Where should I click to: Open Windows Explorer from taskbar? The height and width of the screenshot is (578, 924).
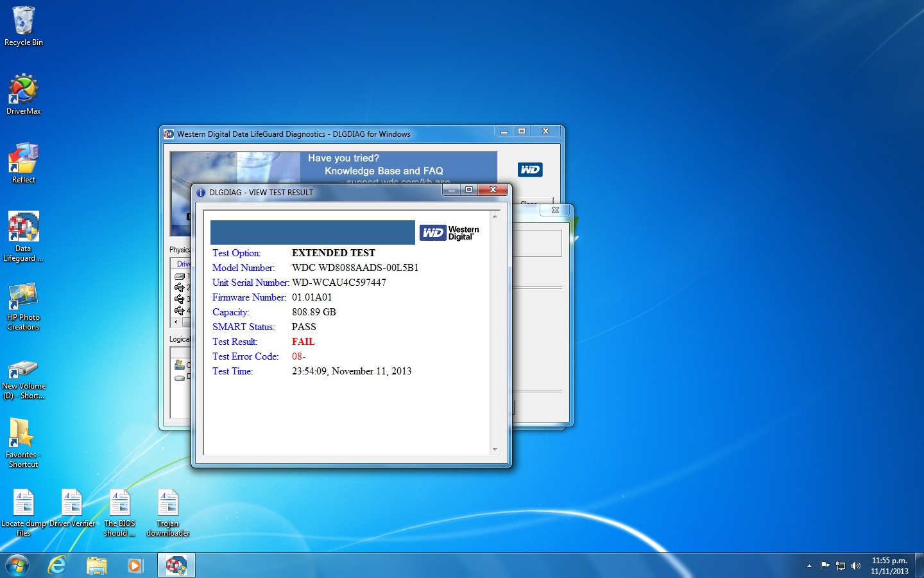(x=97, y=566)
